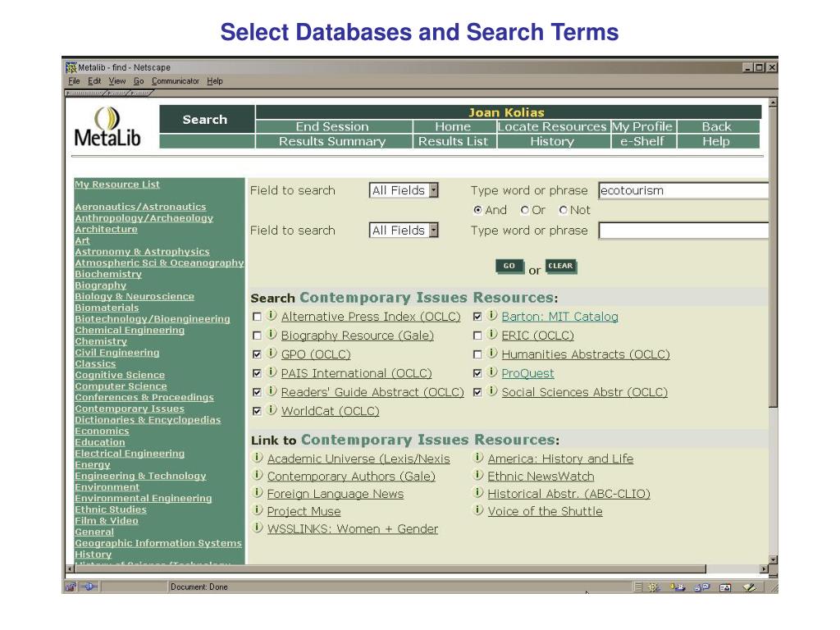This screenshot has height=630, width=840.
Task: Open the Help menu in menu bar
Action: click(x=215, y=81)
